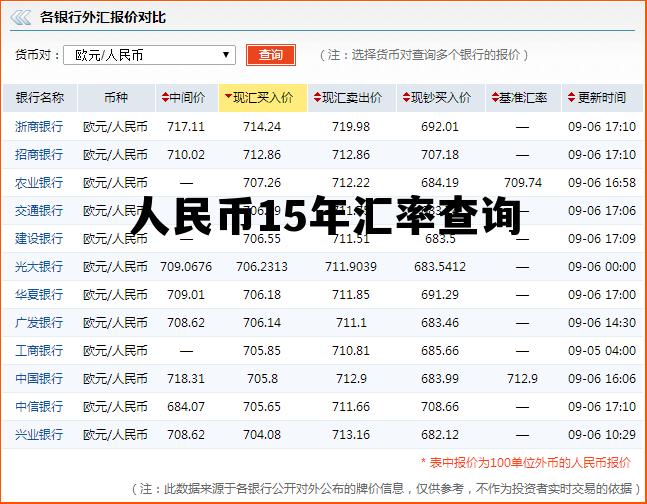Click the 704.08 value for 兴业银行
Screen dimensions: 647x504
click(x=262, y=435)
